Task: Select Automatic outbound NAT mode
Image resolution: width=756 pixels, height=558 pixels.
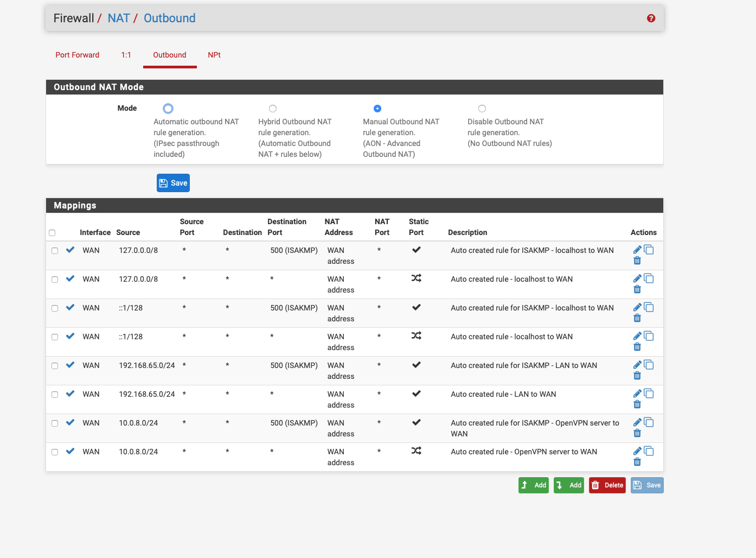Action: (x=168, y=109)
